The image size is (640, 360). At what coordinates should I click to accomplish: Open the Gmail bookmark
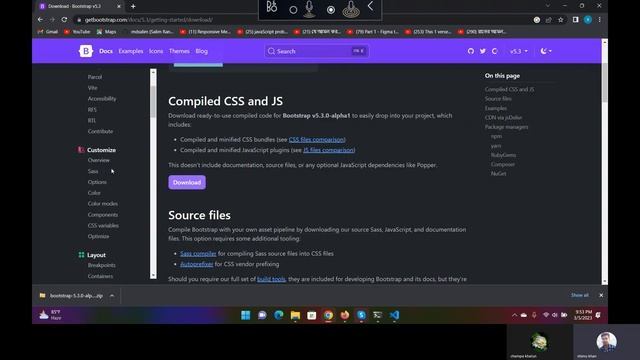click(48, 31)
